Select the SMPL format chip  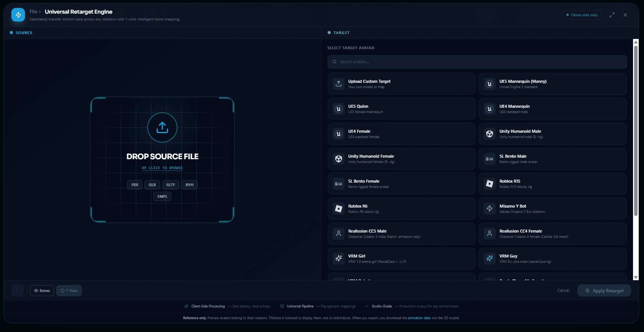coord(162,196)
